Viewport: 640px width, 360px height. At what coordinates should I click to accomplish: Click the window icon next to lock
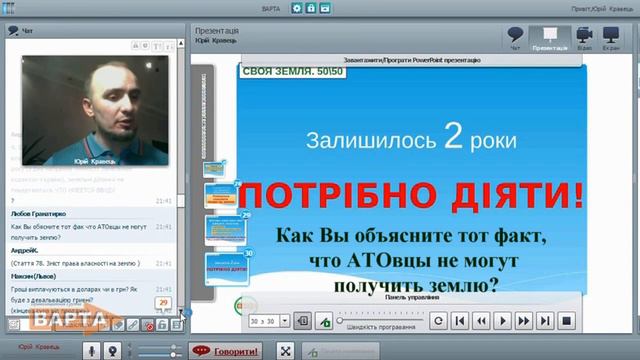pos(325,8)
